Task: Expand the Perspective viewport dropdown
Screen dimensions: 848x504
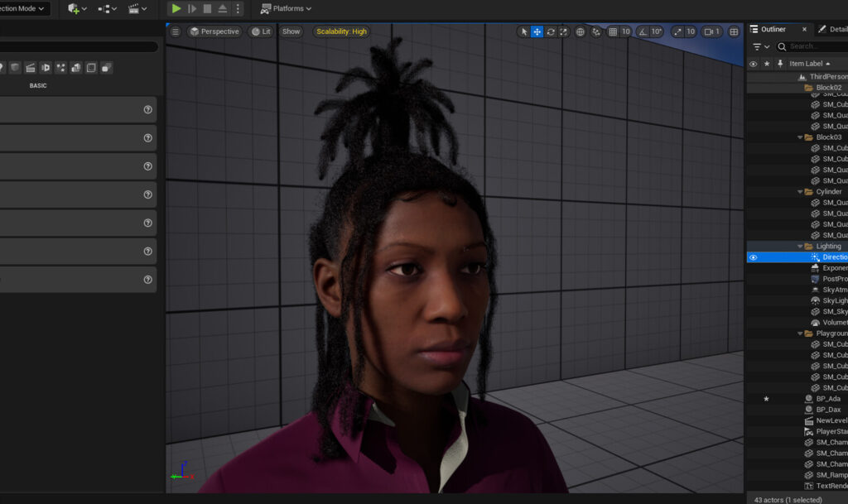Action: click(x=214, y=31)
